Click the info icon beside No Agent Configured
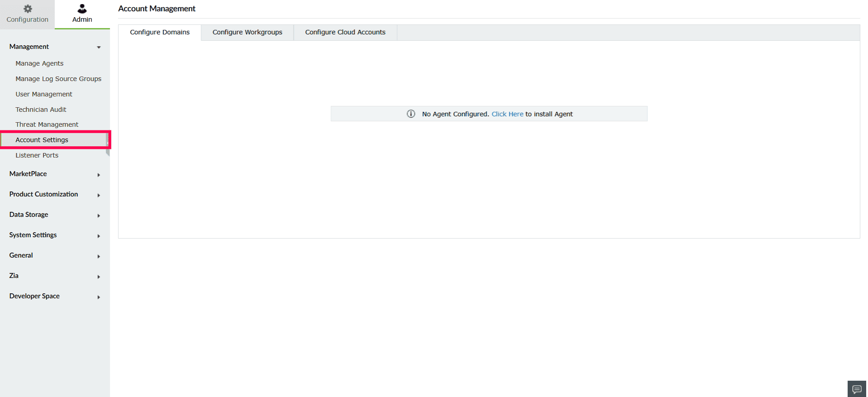Image resolution: width=868 pixels, height=397 pixels. [411, 114]
